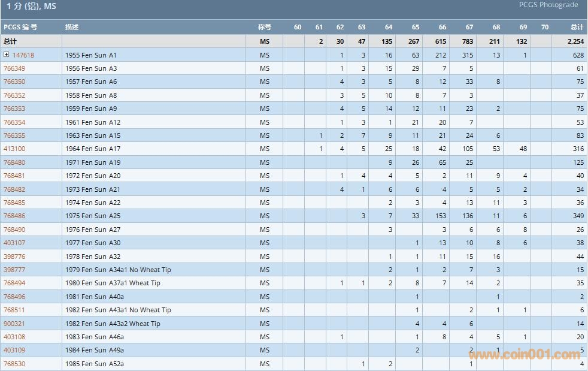
Task: Open the 768530 coin entry
Action: click(14, 364)
